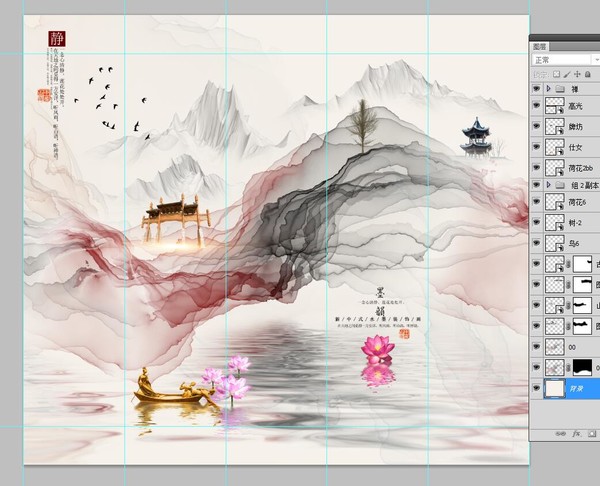Hide the 禅 group
The width and height of the screenshot is (600, 486).
click(536, 88)
